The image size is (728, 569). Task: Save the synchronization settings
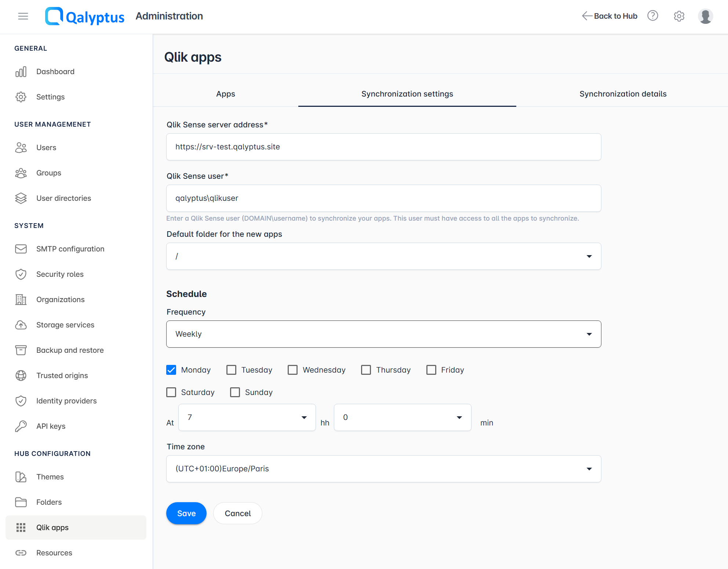pyautogui.click(x=186, y=513)
